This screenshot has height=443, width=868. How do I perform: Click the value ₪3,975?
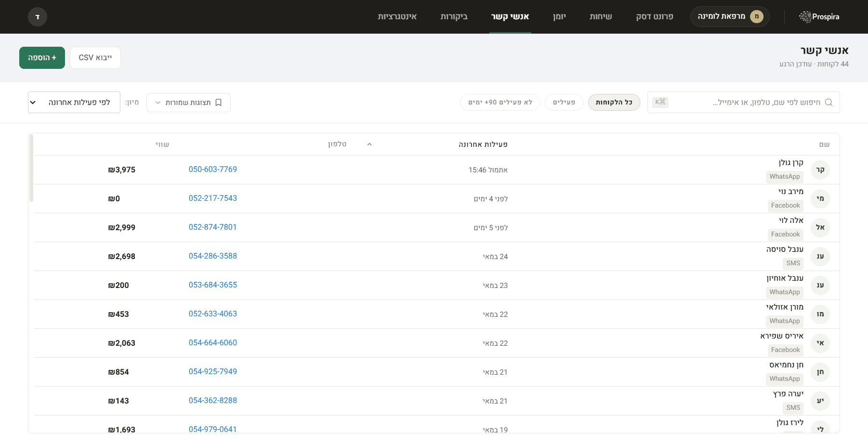[x=122, y=170]
